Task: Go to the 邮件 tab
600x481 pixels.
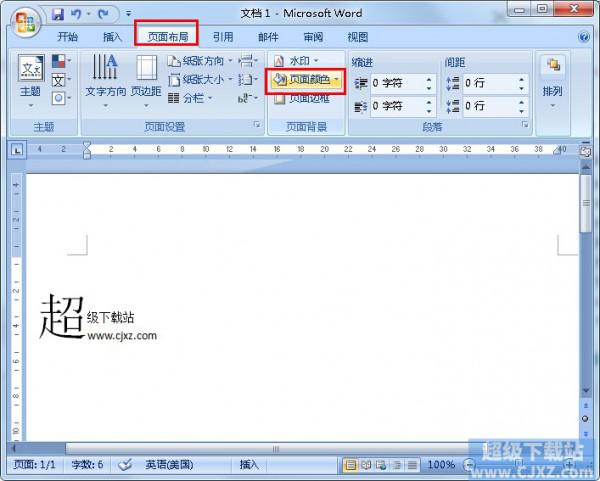Action: [268, 37]
